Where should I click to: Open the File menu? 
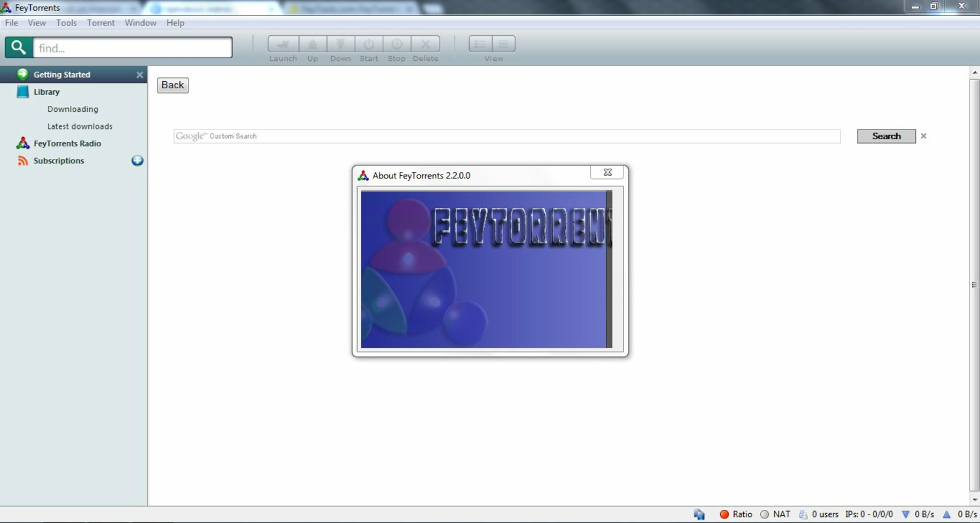[x=11, y=23]
